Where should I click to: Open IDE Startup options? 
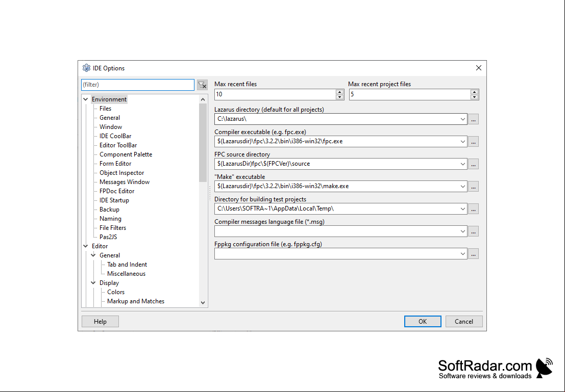tap(114, 200)
